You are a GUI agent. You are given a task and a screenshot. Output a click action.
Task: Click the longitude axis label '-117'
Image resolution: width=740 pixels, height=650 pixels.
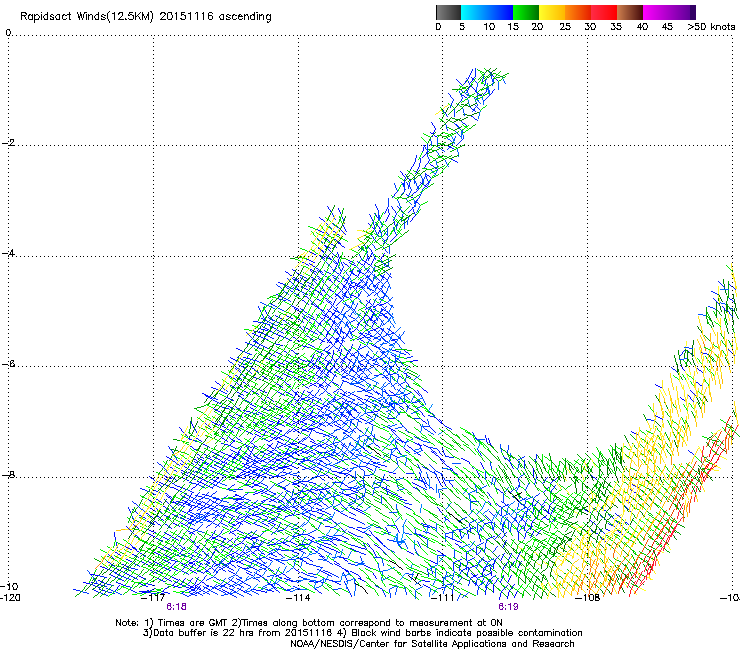(x=153, y=598)
